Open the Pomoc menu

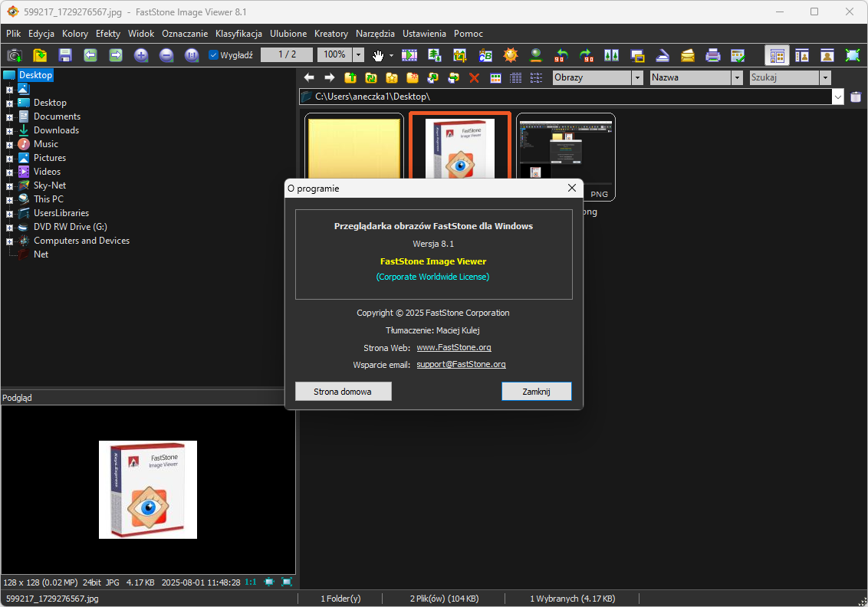(469, 34)
